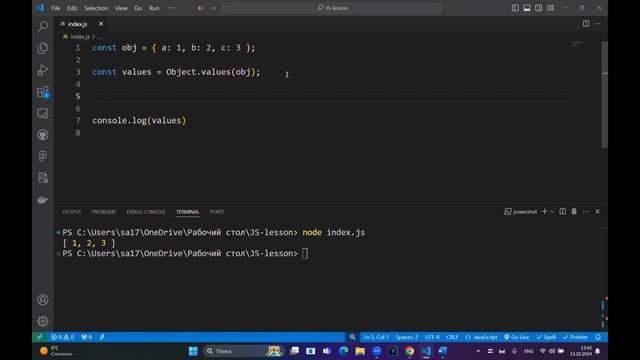Open the Edit menu
This screenshot has width=640, height=360.
(x=72, y=8)
